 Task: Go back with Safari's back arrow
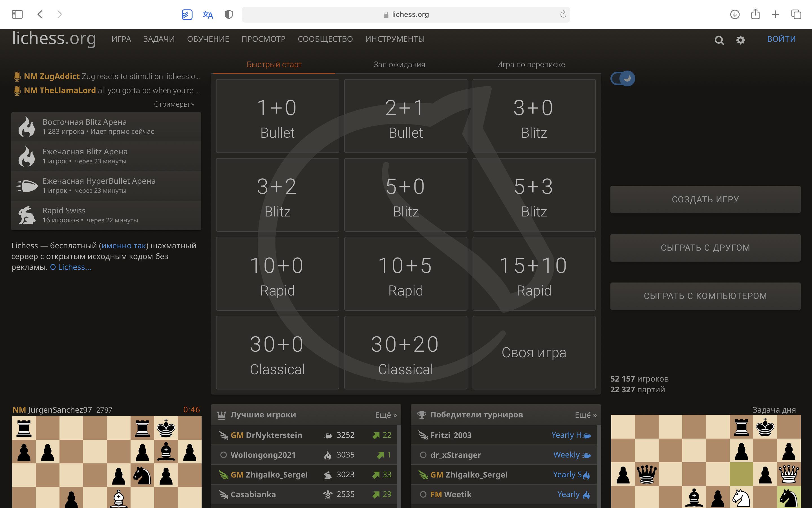coord(40,14)
